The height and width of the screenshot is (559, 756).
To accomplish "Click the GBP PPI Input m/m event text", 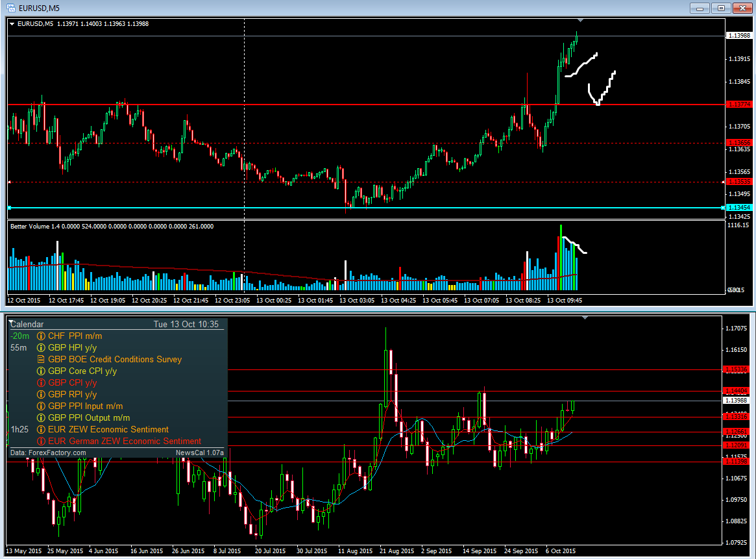I will [x=86, y=406].
